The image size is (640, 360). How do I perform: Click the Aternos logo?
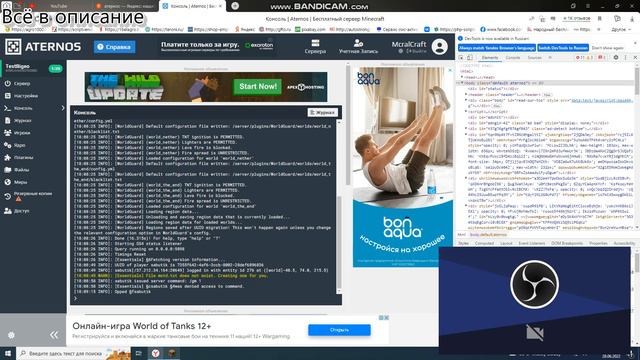(x=43, y=47)
